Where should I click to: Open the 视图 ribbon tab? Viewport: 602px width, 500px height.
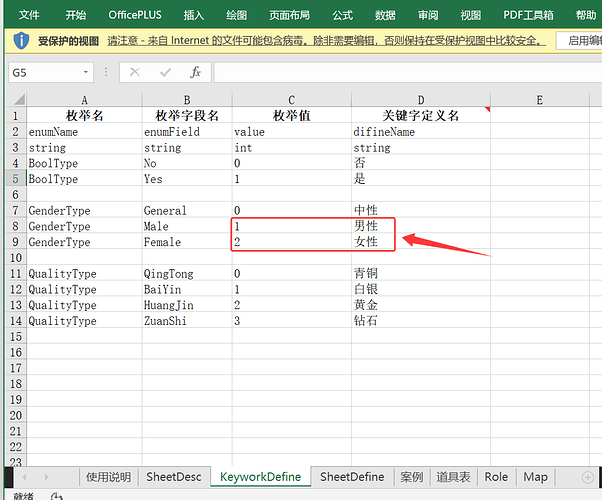[470, 15]
